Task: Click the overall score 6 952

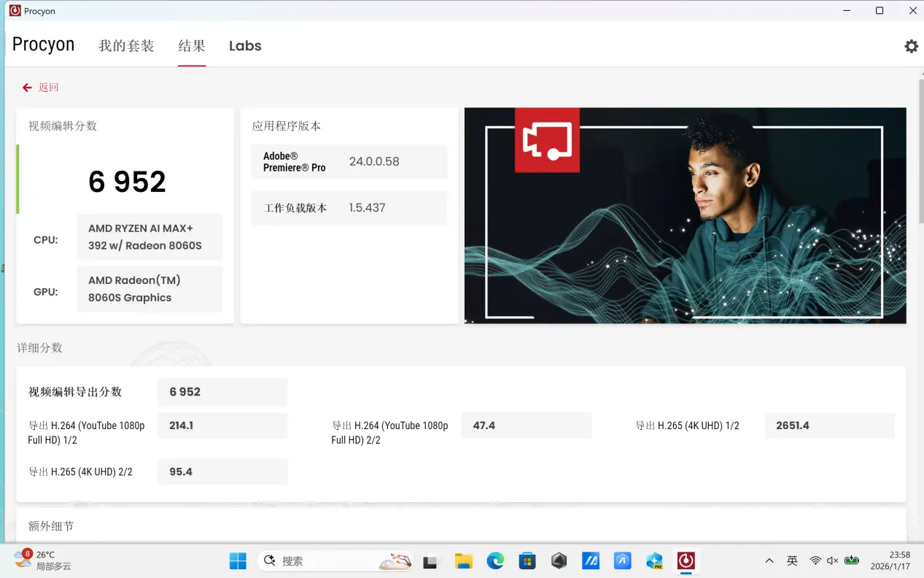Action: click(127, 182)
